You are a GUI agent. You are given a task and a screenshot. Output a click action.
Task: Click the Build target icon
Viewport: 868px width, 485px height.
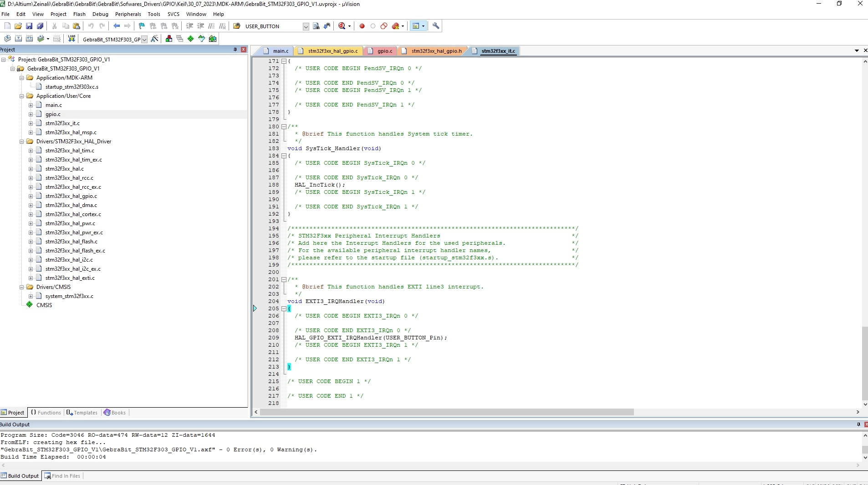[x=18, y=39]
